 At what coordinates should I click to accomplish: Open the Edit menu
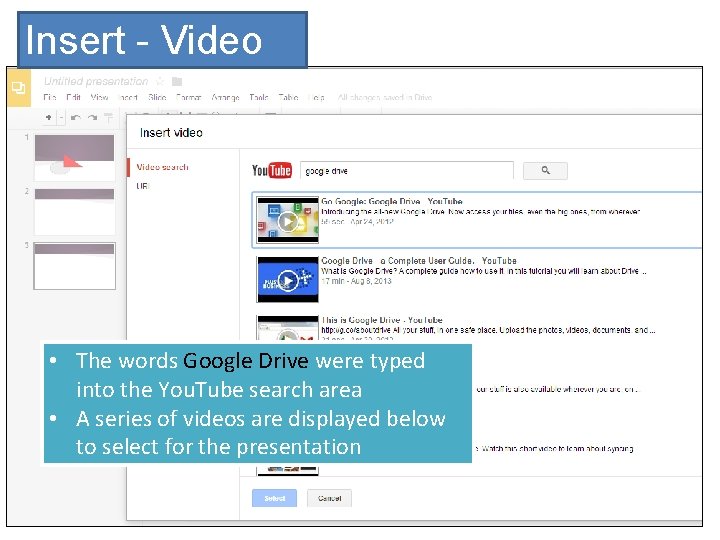coord(73,97)
